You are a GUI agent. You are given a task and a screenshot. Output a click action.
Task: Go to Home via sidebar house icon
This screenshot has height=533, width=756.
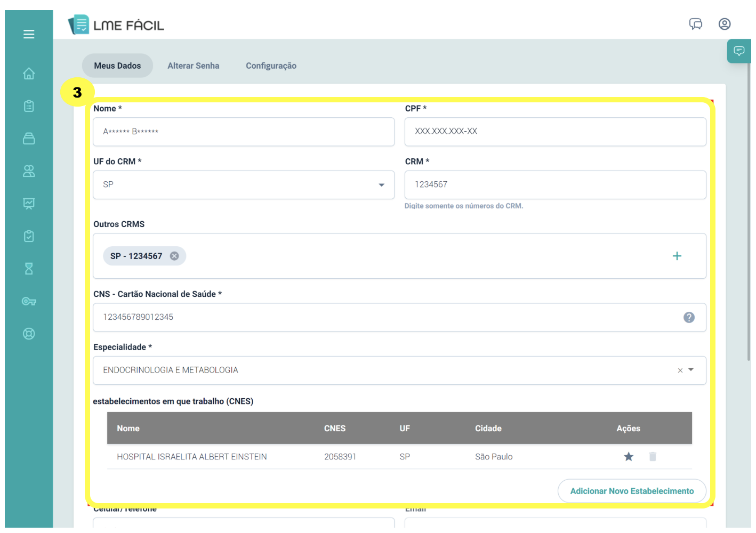point(29,74)
